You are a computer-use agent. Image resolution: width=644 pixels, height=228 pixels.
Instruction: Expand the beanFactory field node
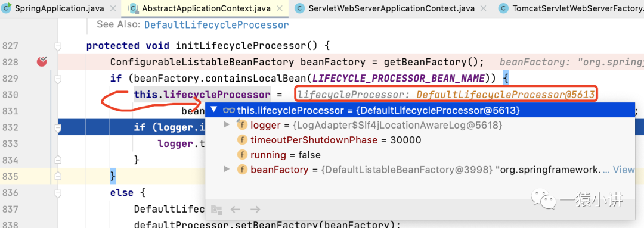(x=226, y=169)
